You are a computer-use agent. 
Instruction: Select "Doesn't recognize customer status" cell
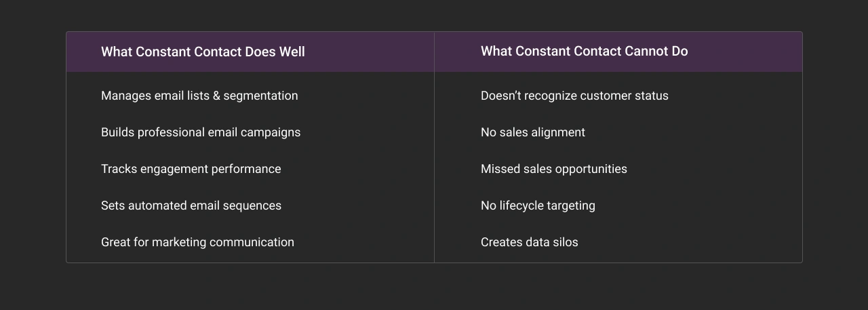click(574, 96)
